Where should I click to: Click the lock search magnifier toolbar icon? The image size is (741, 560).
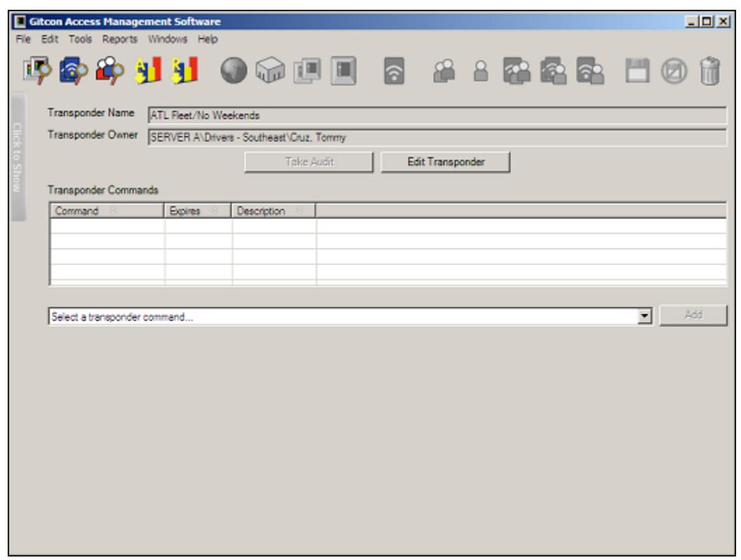pos(37,71)
